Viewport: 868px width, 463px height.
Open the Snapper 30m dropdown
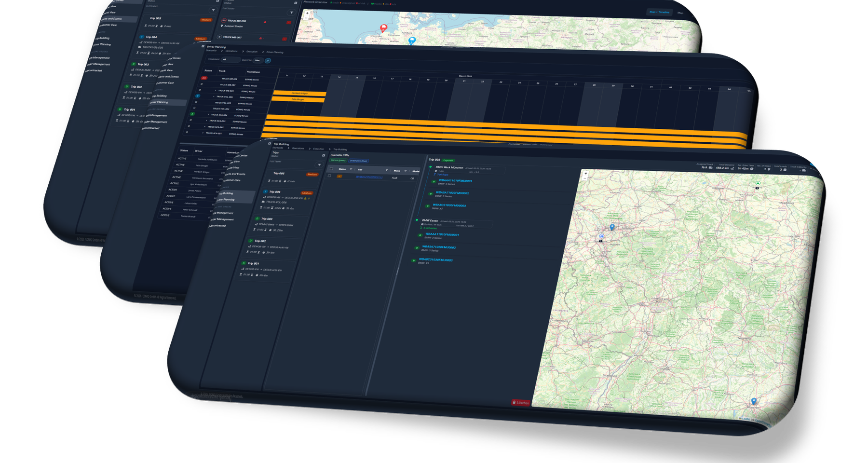click(x=258, y=61)
